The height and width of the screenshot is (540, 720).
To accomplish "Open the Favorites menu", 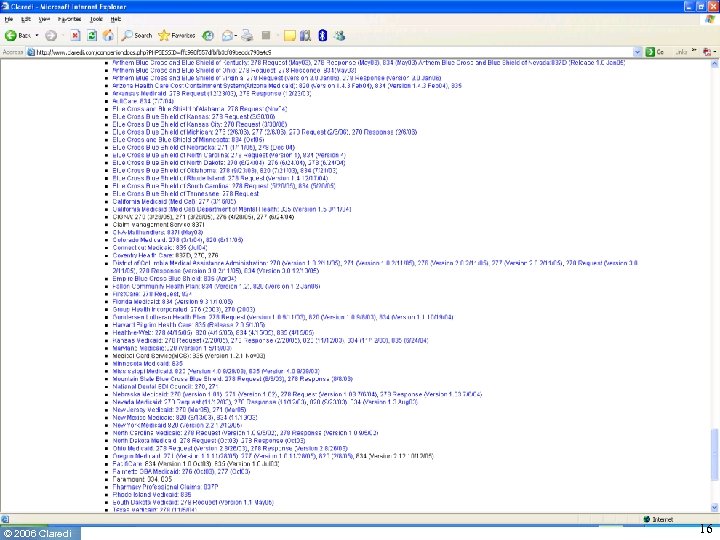I will [69, 19].
